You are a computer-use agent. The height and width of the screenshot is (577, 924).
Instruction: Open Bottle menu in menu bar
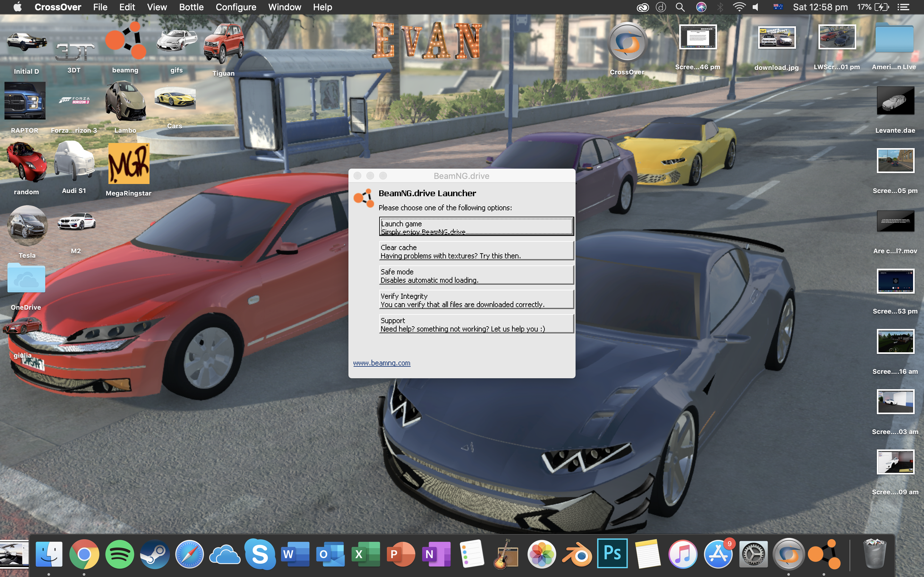click(x=191, y=7)
